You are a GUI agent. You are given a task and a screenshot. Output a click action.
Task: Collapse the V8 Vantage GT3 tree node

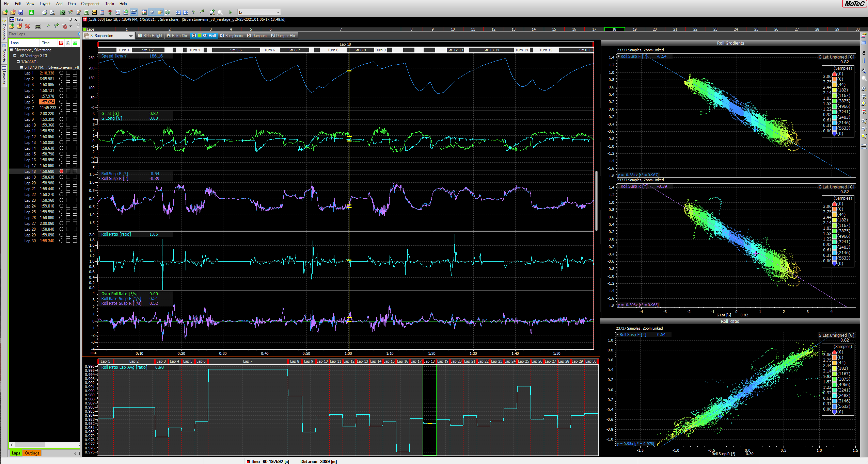[x=15, y=56]
